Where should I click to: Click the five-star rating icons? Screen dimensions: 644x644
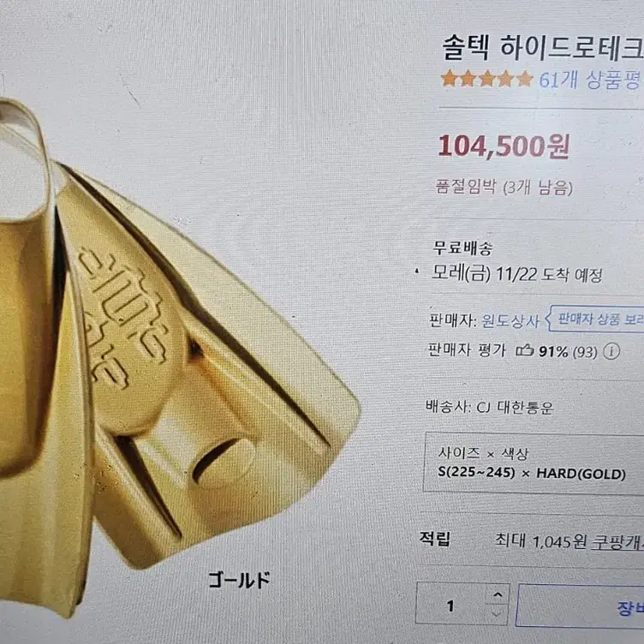[x=487, y=78]
